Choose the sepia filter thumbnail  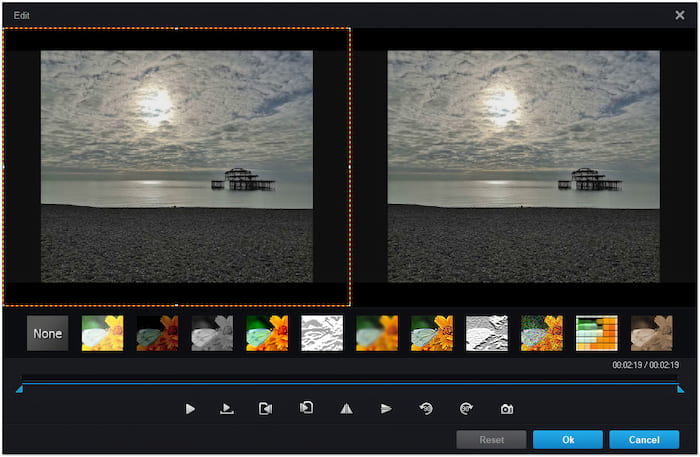[x=651, y=333]
